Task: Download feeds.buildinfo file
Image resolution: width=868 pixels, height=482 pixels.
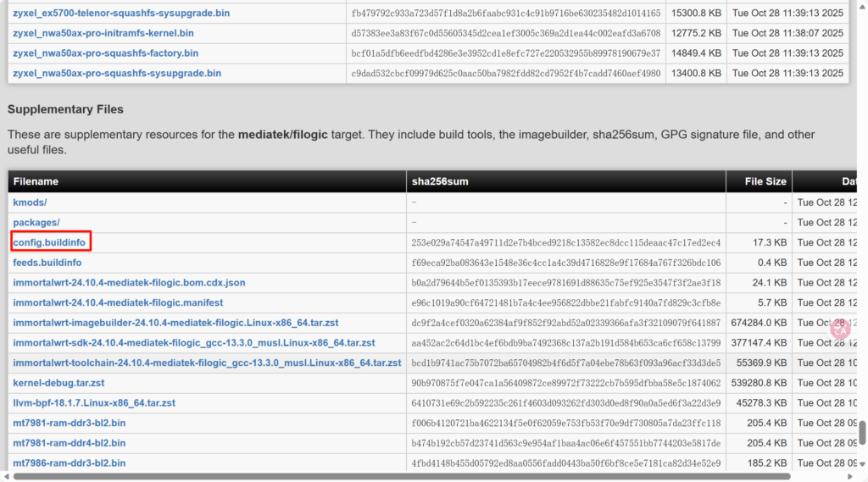Action: 47,263
